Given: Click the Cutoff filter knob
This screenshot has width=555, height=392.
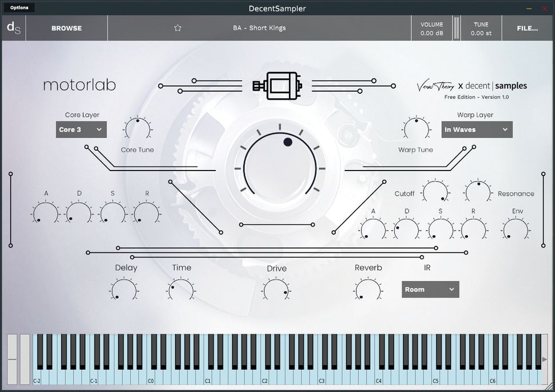Looking at the screenshot, I should [x=435, y=191].
